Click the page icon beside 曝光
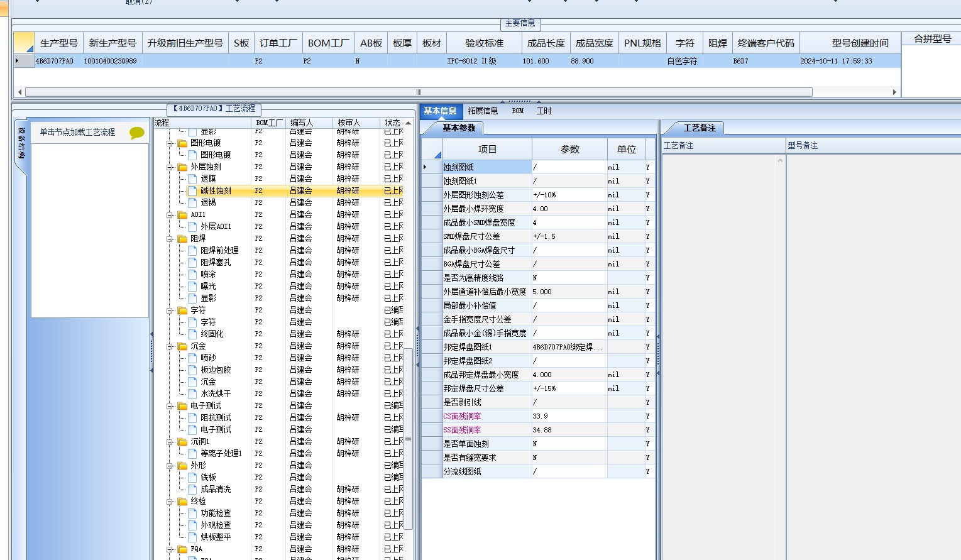This screenshot has height=560, width=961. 193,287
